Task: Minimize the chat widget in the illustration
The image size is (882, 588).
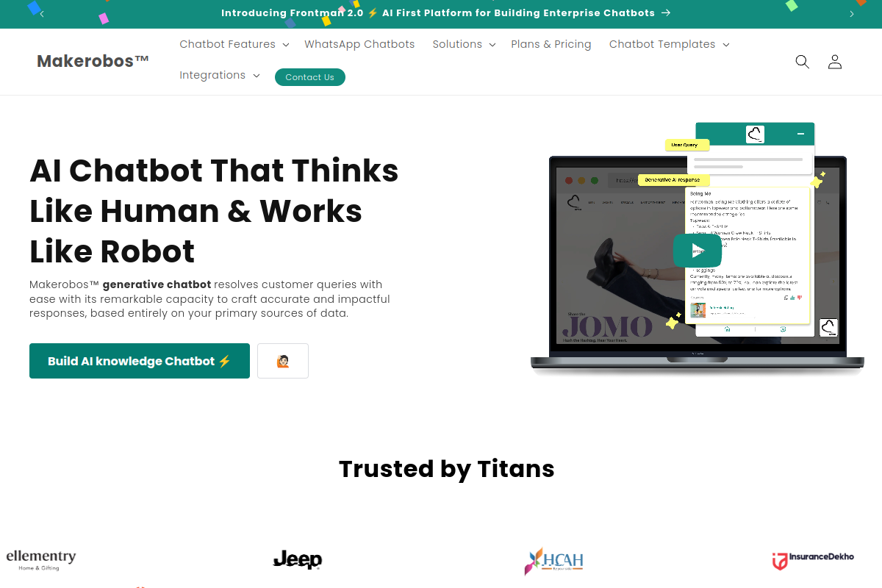Action: tap(800, 134)
